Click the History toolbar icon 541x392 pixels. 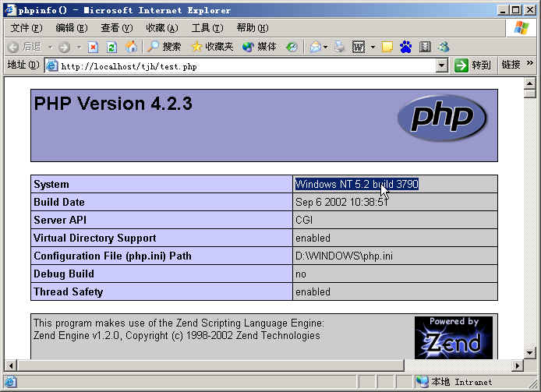click(292, 47)
